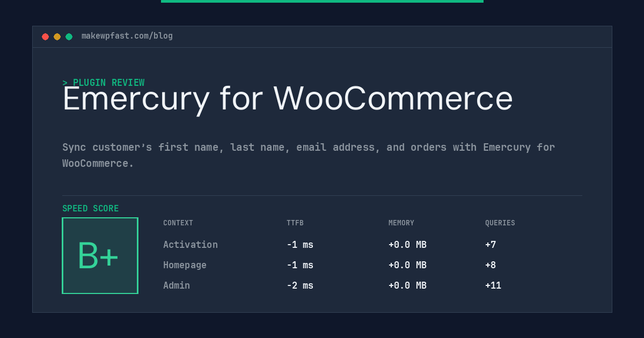The width and height of the screenshot is (644, 338).
Task: Click Homepage queries value '+8'
Action: coord(491,265)
